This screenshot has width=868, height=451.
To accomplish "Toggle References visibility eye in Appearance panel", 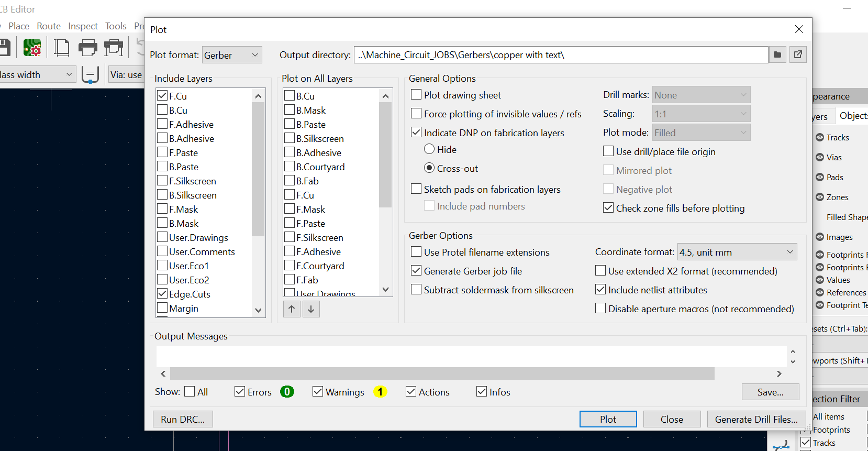I will (820, 293).
